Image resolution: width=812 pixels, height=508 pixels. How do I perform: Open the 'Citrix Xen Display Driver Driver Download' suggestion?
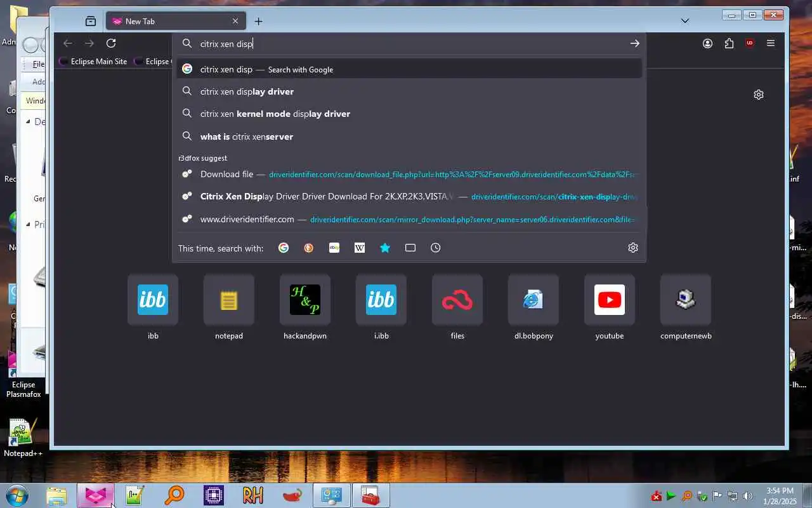pyautogui.click(x=409, y=196)
